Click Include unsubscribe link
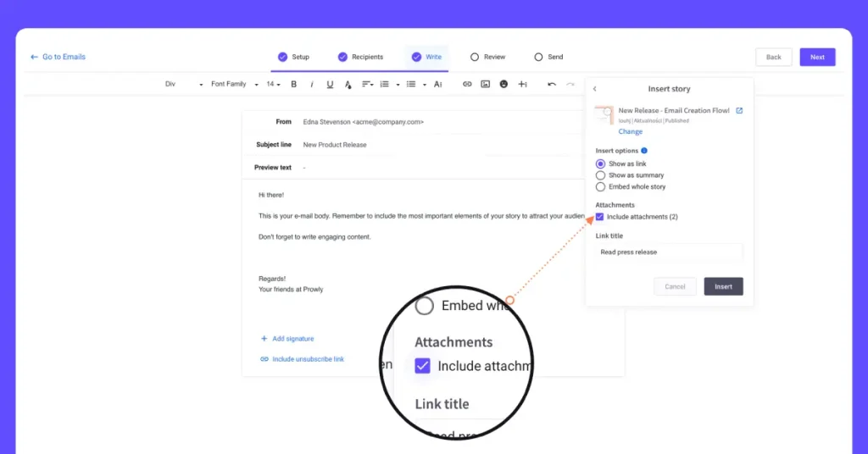Screen dimensions: 868x454 pos(303,359)
